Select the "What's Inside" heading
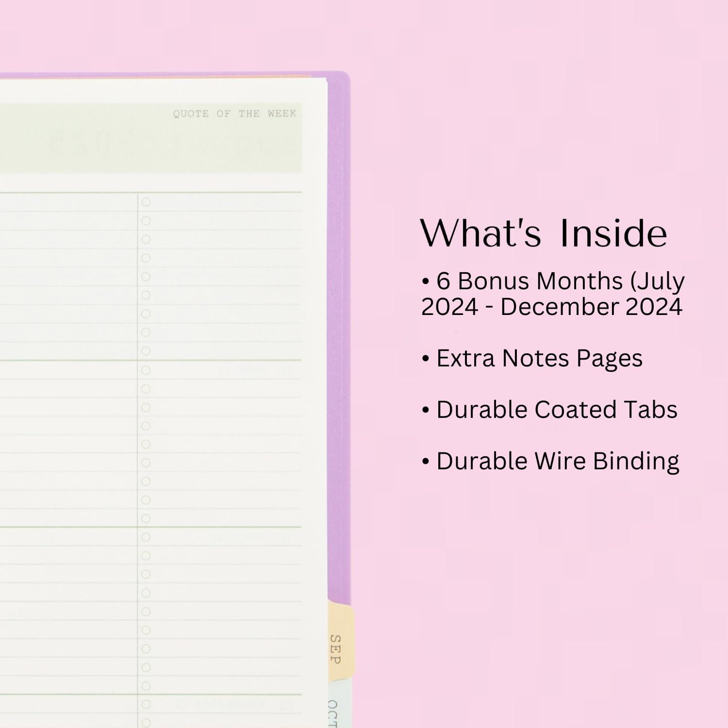 [543, 233]
